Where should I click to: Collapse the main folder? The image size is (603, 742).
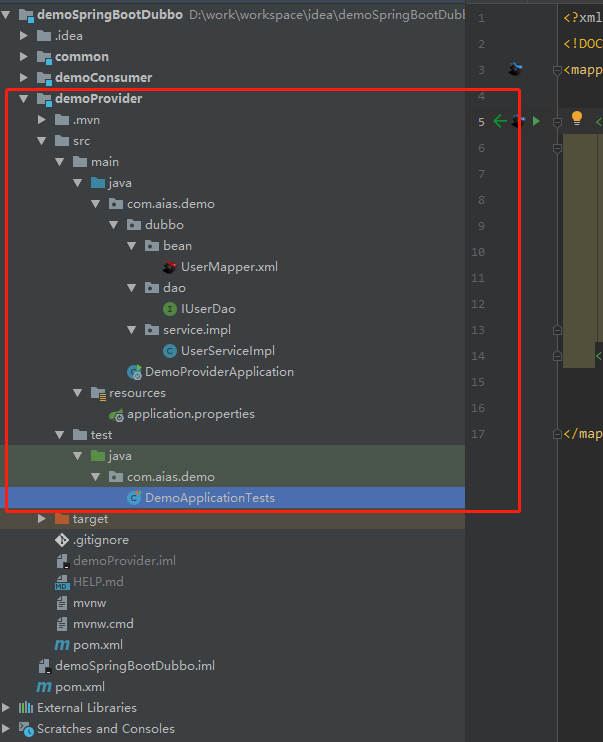tap(60, 162)
